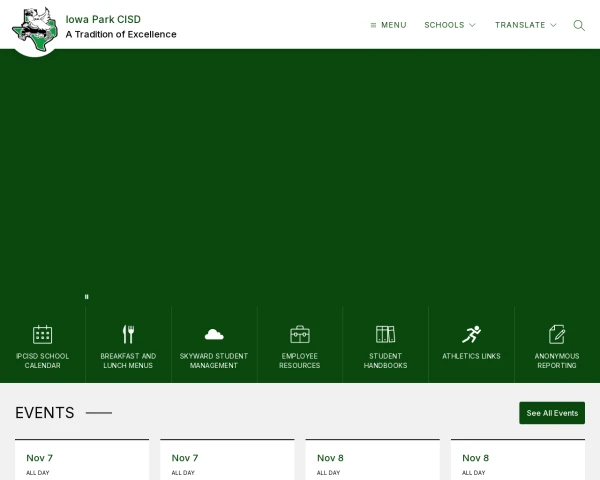This screenshot has width=600, height=480.
Task: Pause the slideshow with the pause button
Action: click(87, 297)
